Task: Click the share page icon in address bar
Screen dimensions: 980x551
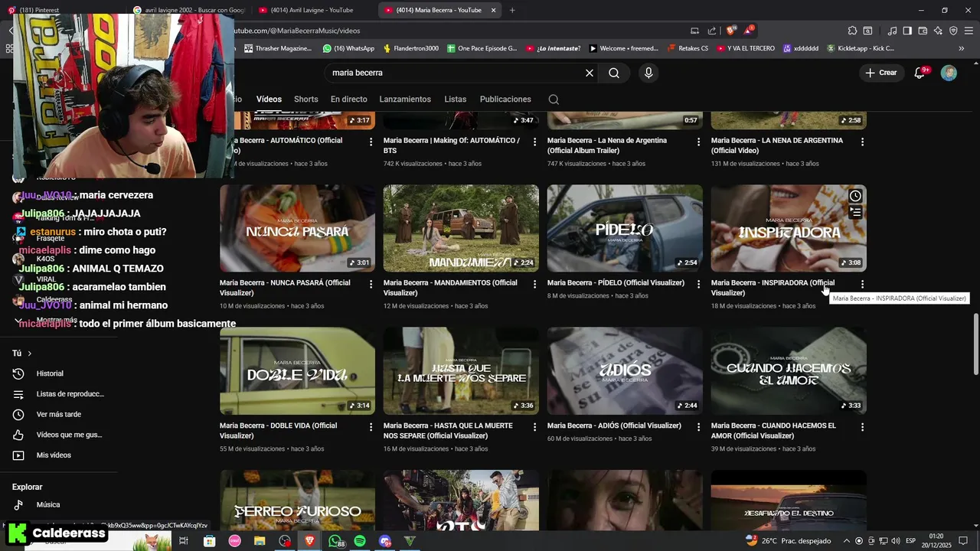Action: 712,31
